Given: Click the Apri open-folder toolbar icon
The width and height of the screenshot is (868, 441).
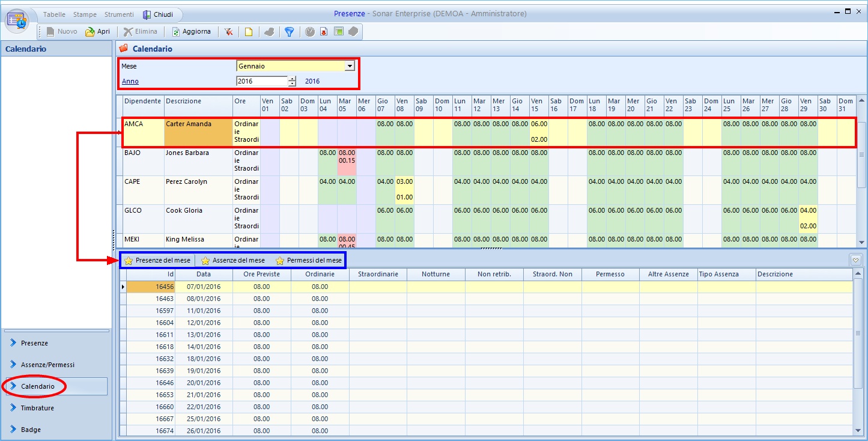Looking at the screenshot, I should pyautogui.click(x=90, y=32).
